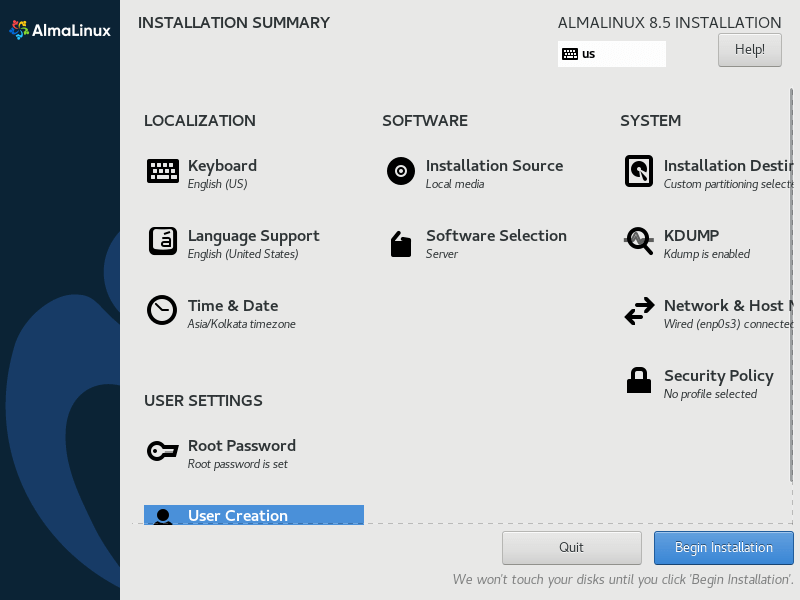Click the Root Password key icon
The image size is (800, 600).
pos(163,451)
